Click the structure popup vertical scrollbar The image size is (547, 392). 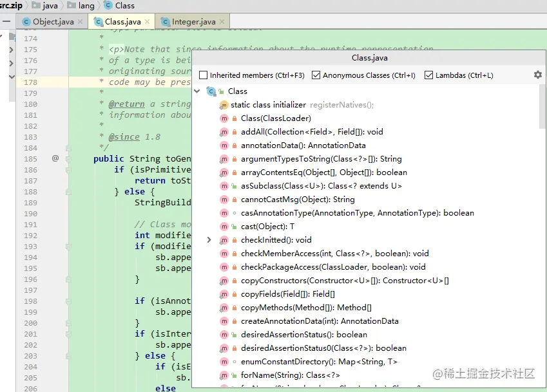(542, 106)
